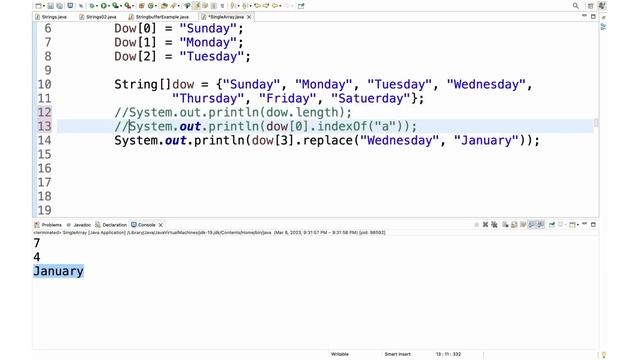Screen dimensions: 640x360
Task: Click the Debug bug icon
Action: point(92,6)
